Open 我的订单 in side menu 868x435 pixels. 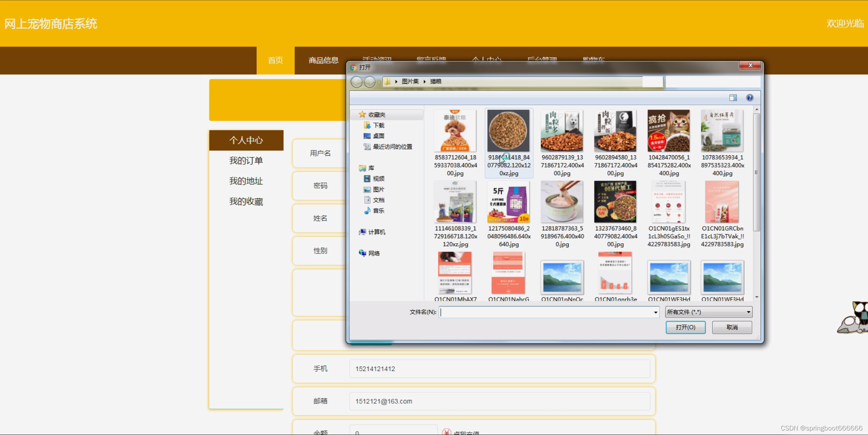point(246,161)
